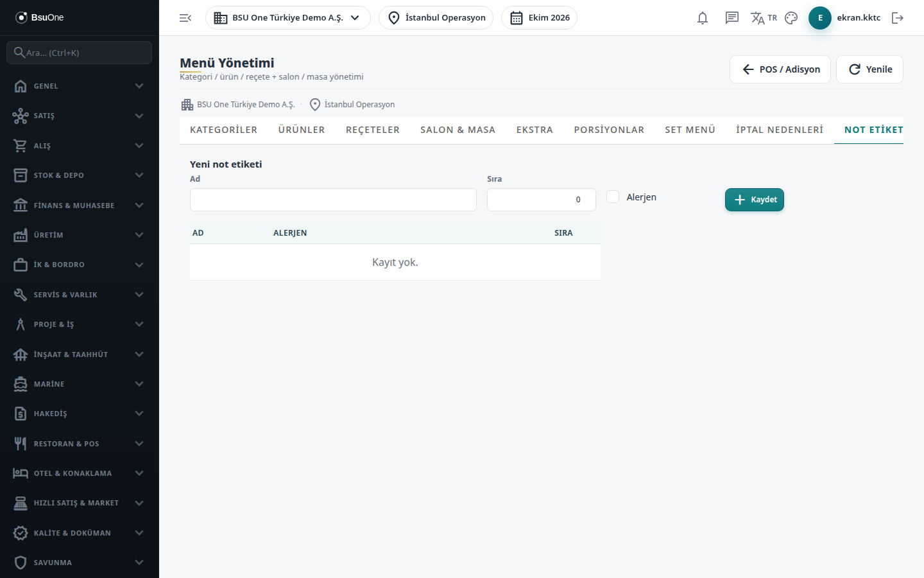Expand the Finans & Muhasebe menu
Screen dimensions: 924x578
tap(80, 206)
